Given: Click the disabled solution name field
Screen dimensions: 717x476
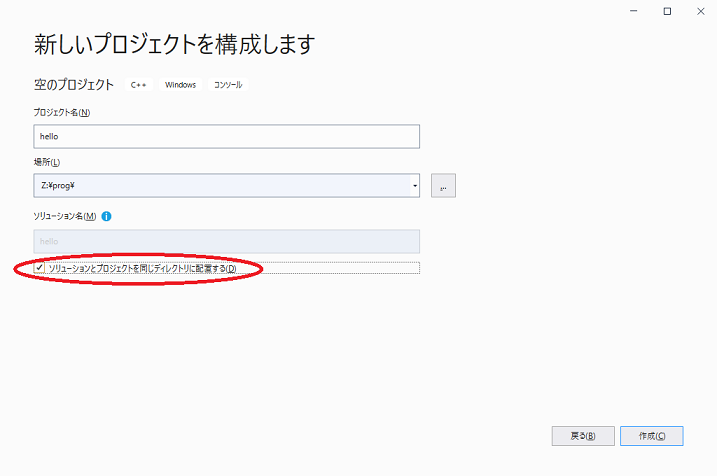Looking at the screenshot, I should point(226,241).
